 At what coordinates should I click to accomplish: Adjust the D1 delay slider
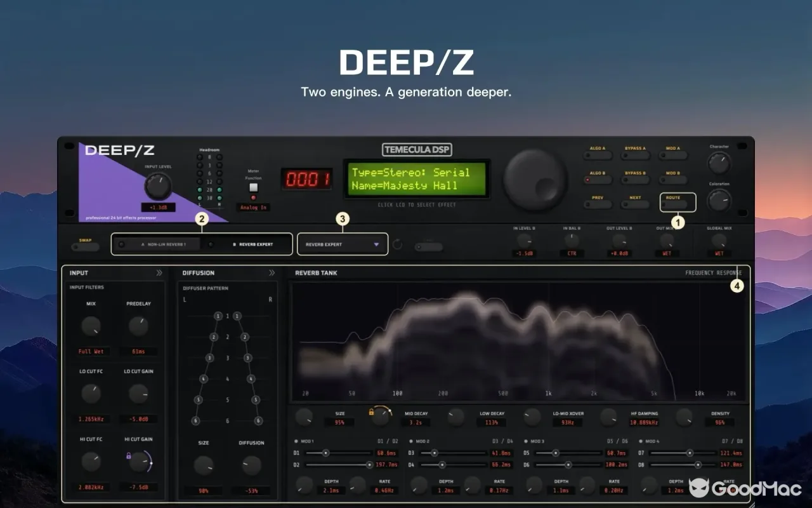pyautogui.click(x=339, y=453)
